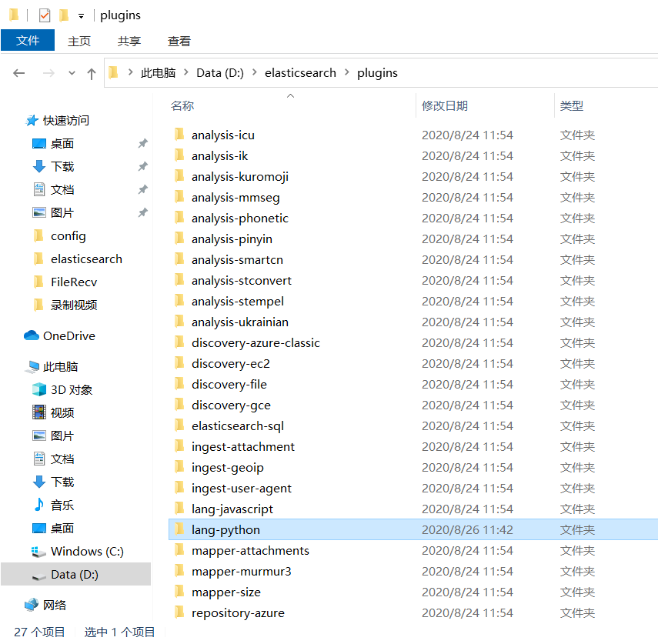This screenshot has height=644, width=658.
Task: Switch to the 查看 ribbon tab
Action: (179, 41)
